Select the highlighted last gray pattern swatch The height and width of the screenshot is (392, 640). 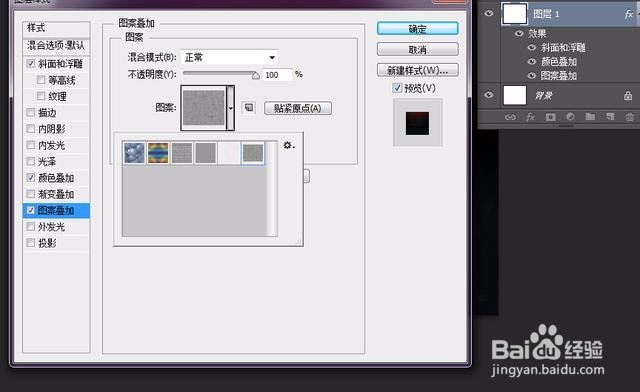point(253,153)
